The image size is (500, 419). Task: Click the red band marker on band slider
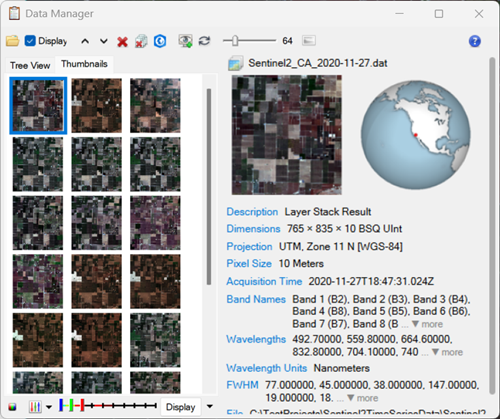pyautogui.click(x=82, y=405)
